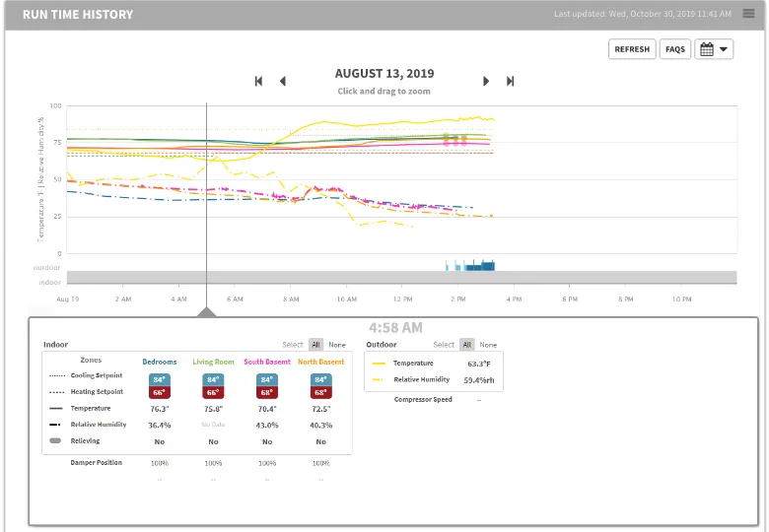Image resolution: width=769 pixels, height=532 pixels.
Task: Click Bedrooms 66° heating setpoint badge
Action: (160, 392)
